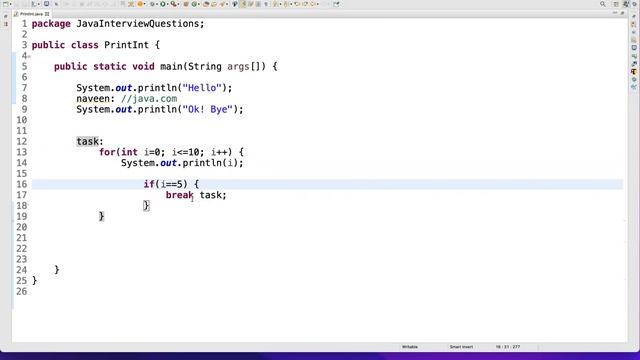This screenshot has width=640, height=360.
Task: Click the comment '//java.com' on line 8
Action: coord(149,99)
